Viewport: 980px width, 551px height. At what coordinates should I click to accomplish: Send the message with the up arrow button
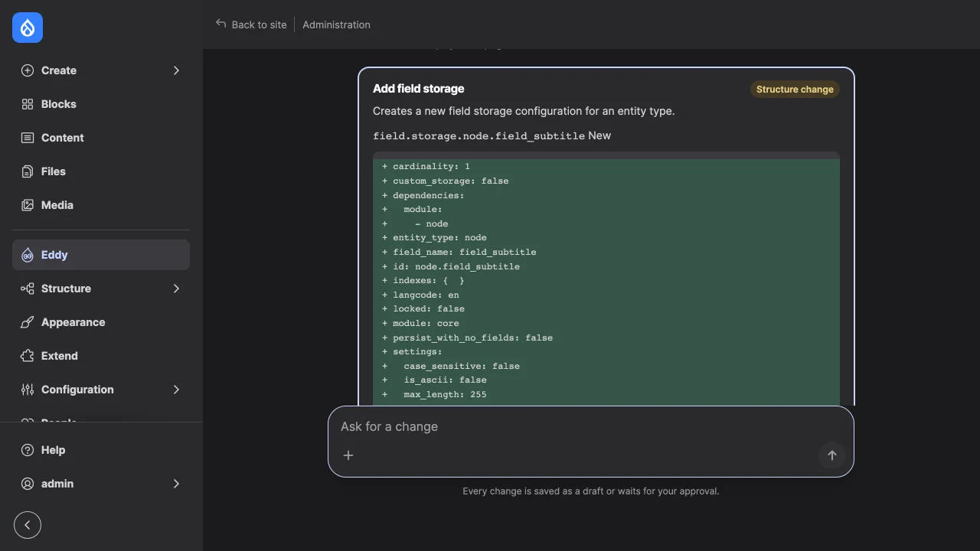[x=832, y=455]
